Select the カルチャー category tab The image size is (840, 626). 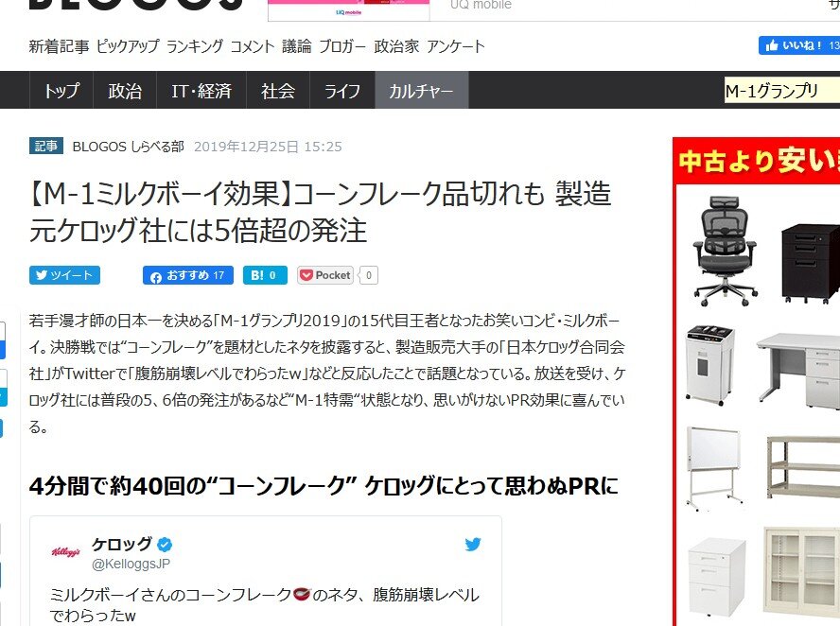(x=422, y=90)
